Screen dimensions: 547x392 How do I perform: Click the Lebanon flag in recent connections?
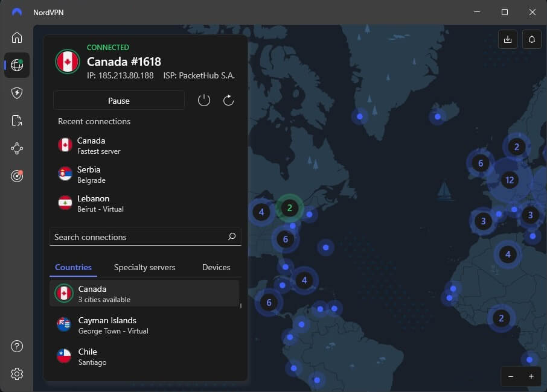[x=65, y=203]
